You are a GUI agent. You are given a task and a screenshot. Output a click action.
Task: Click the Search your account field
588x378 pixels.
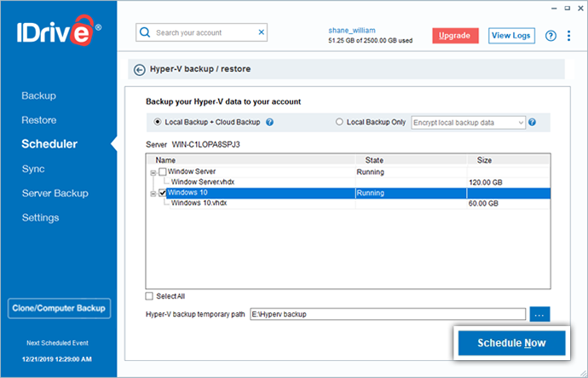[x=201, y=32]
